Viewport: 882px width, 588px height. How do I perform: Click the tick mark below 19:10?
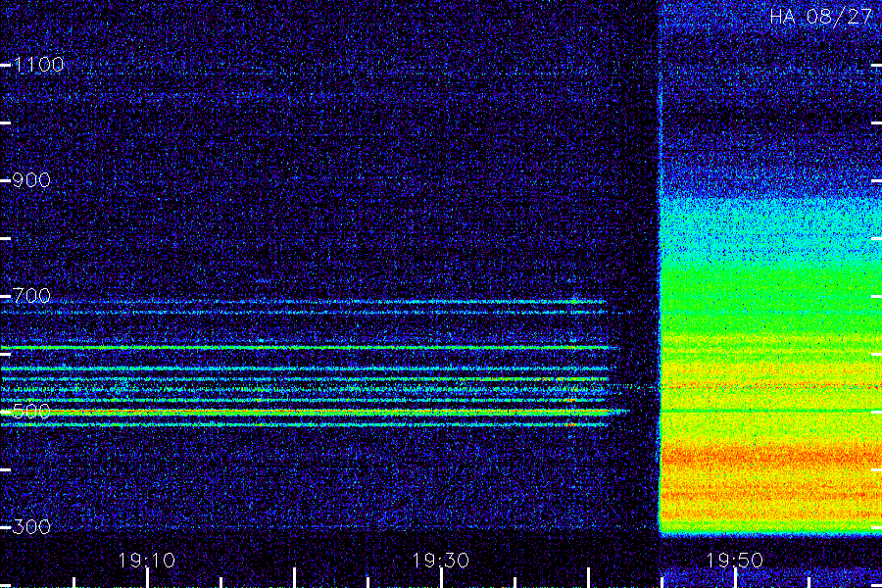pyautogui.click(x=147, y=578)
